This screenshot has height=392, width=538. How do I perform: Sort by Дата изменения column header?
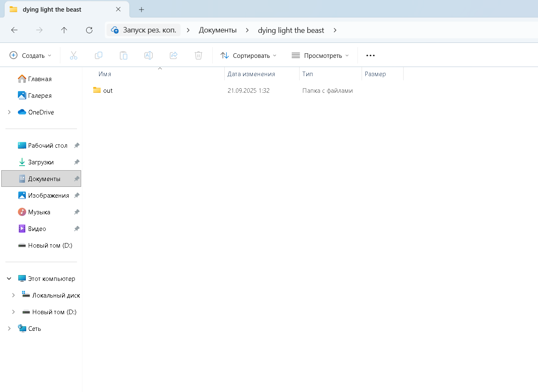pyautogui.click(x=251, y=74)
